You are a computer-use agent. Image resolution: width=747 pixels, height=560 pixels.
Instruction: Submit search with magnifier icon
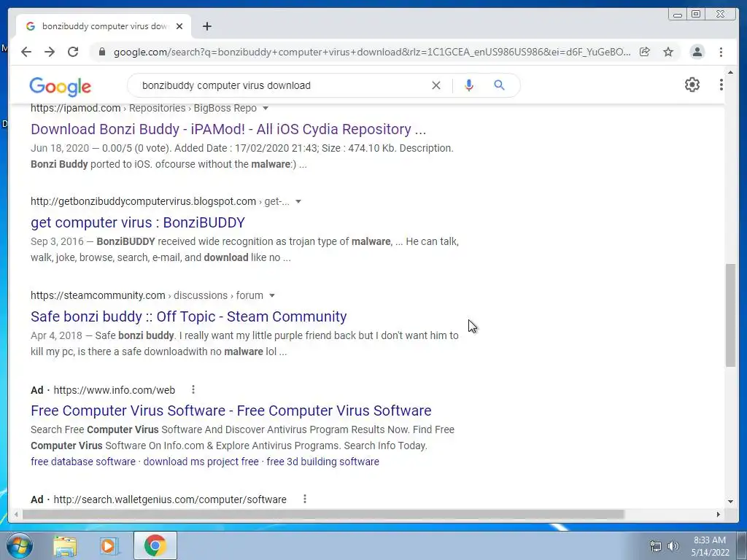point(499,85)
